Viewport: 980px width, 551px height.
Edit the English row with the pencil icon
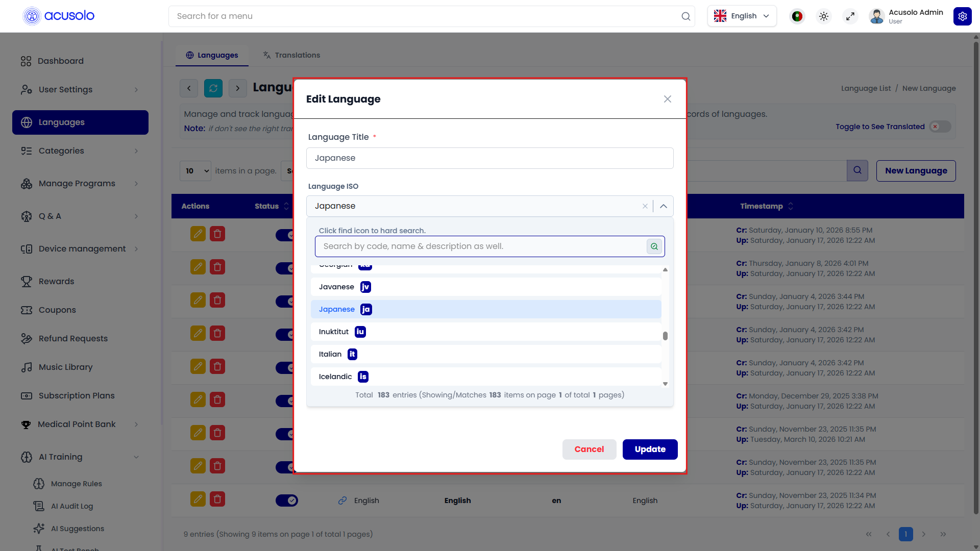[198, 499]
